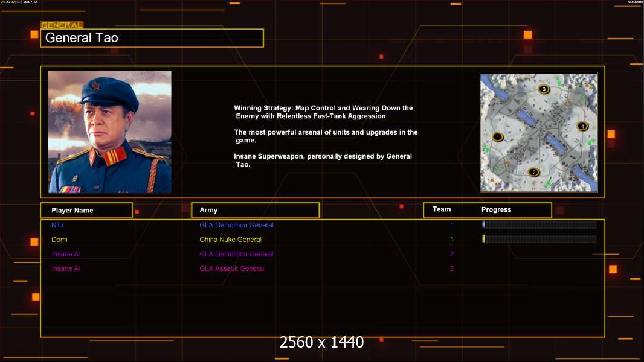Click 'Insane Superweapon' description line

pyautogui.click(x=323, y=160)
